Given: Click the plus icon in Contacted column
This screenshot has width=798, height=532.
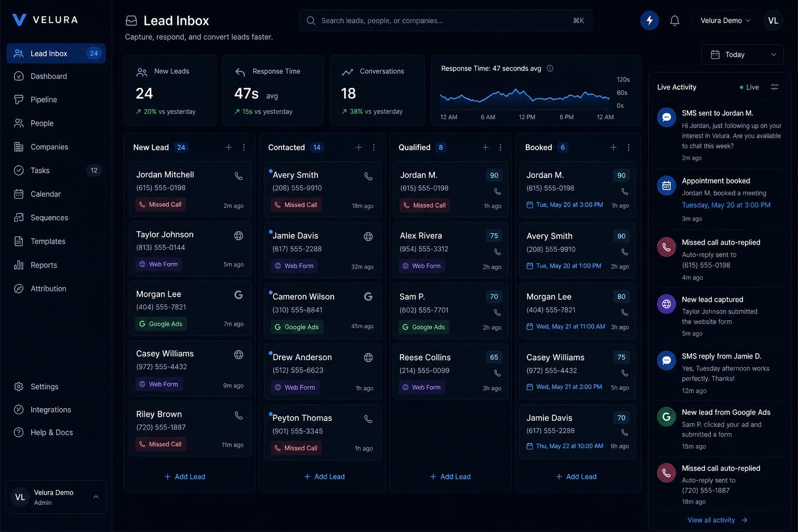Looking at the screenshot, I should pyautogui.click(x=358, y=148).
